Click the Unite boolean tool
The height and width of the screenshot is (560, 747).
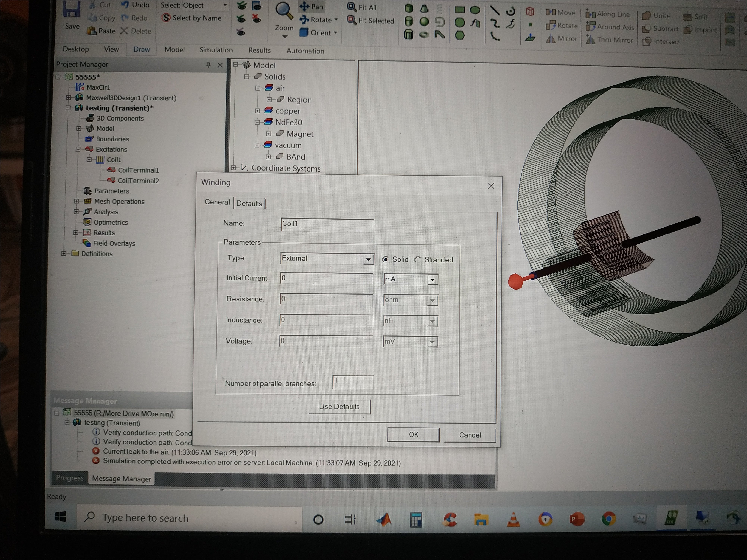(x=656, y=15)
